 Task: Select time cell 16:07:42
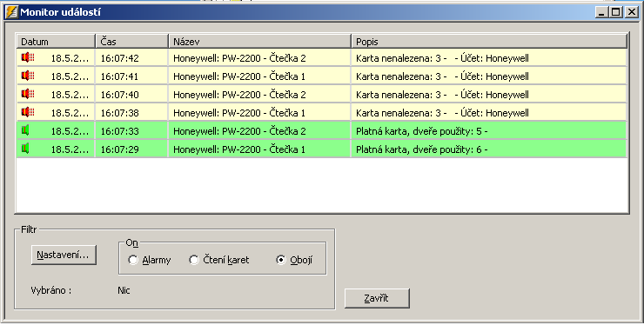[x=120, y=58]
